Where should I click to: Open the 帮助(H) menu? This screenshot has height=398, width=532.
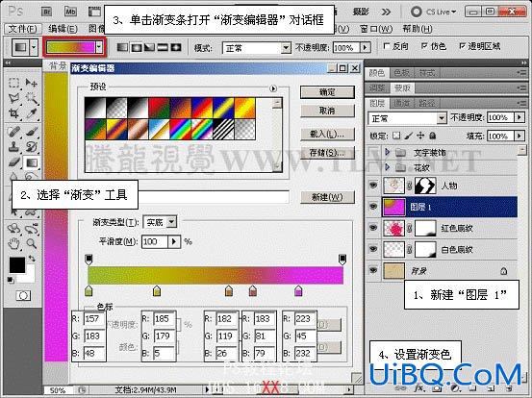tap(417, 29)
